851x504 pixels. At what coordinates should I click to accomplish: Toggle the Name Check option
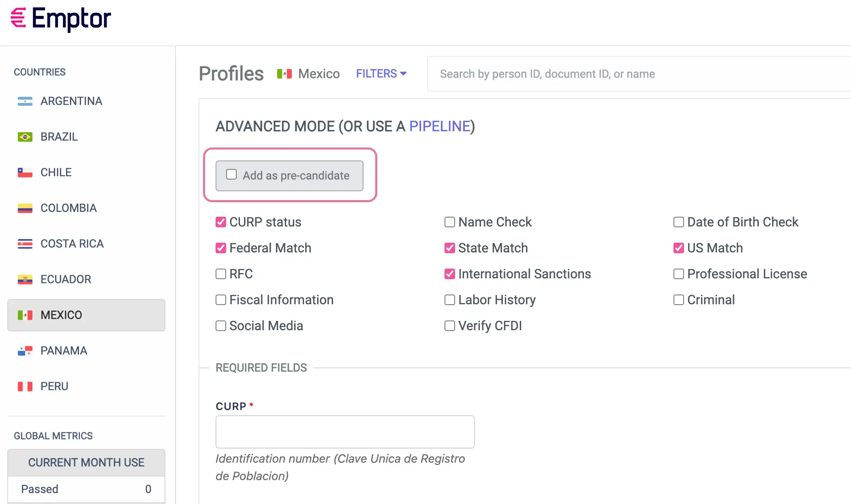click(449, 222)
